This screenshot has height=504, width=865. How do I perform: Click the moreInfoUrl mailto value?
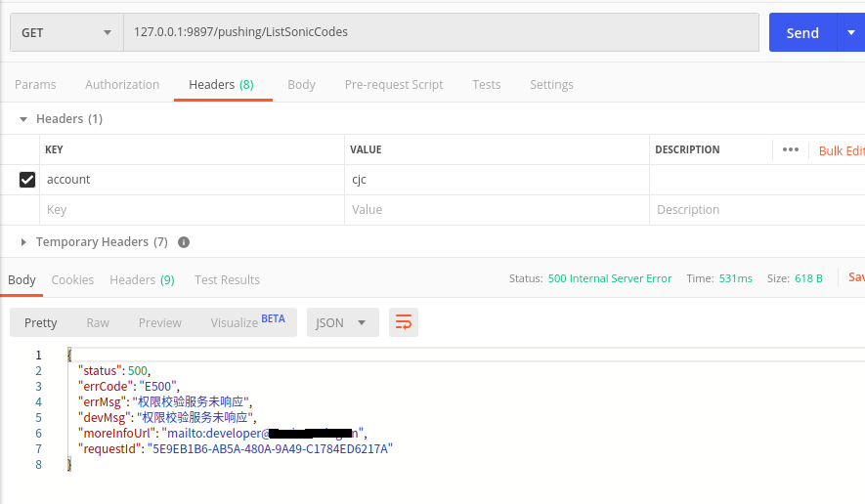[263, 433]
